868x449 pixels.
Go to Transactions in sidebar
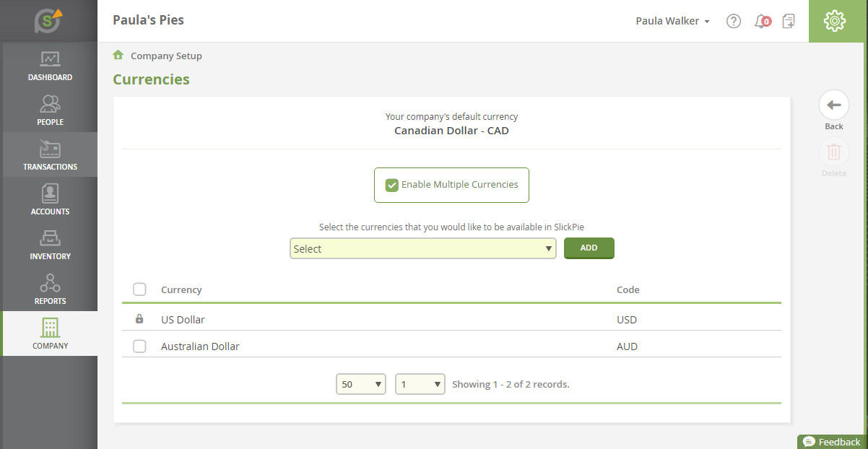tap(50, 154)
